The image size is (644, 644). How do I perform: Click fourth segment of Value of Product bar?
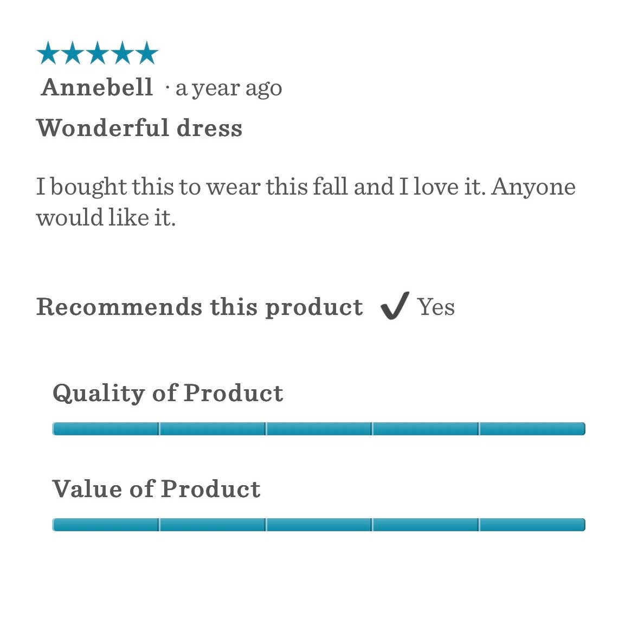click(426, 525)
